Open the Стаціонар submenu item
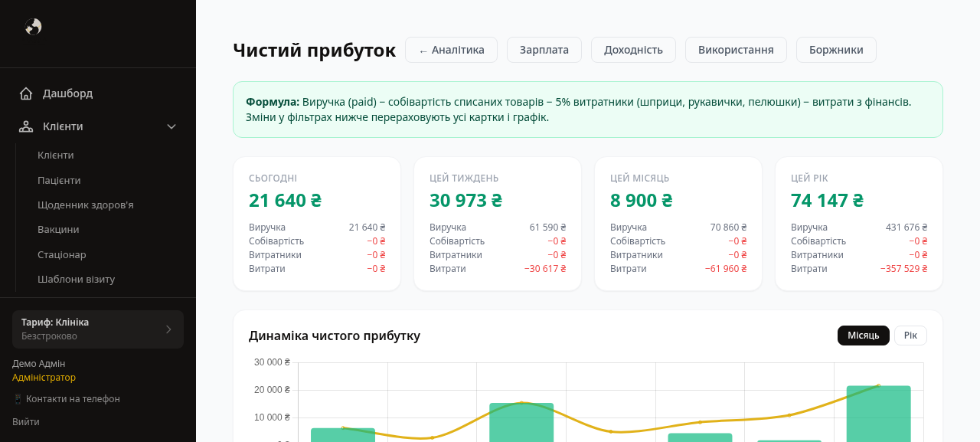 [x=62, y=254]
